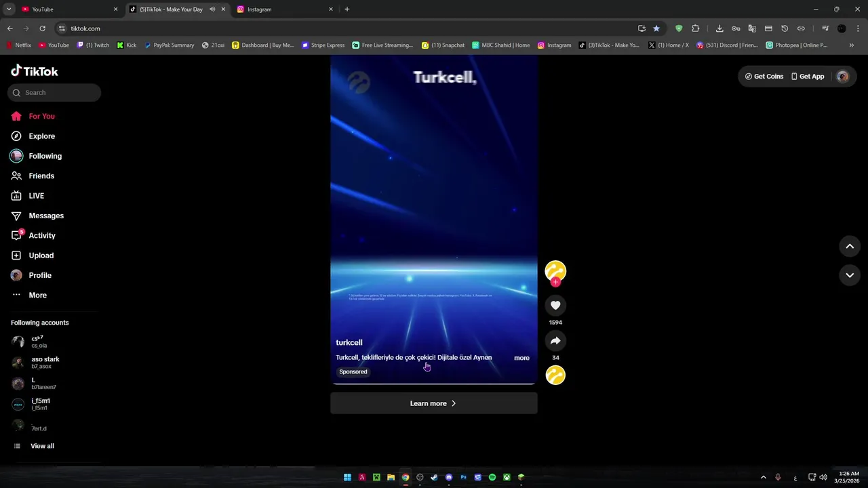Image resolution: width=868 pixels, height=488 pixels.
Task: Open the green shield extension
Action: (x=679, y=28)
